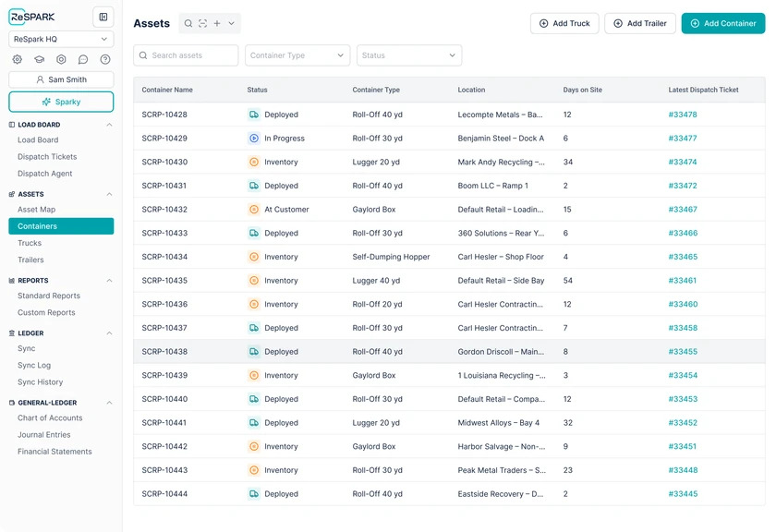Click Inventory status icon for SCRP-10443

[254, 470]
